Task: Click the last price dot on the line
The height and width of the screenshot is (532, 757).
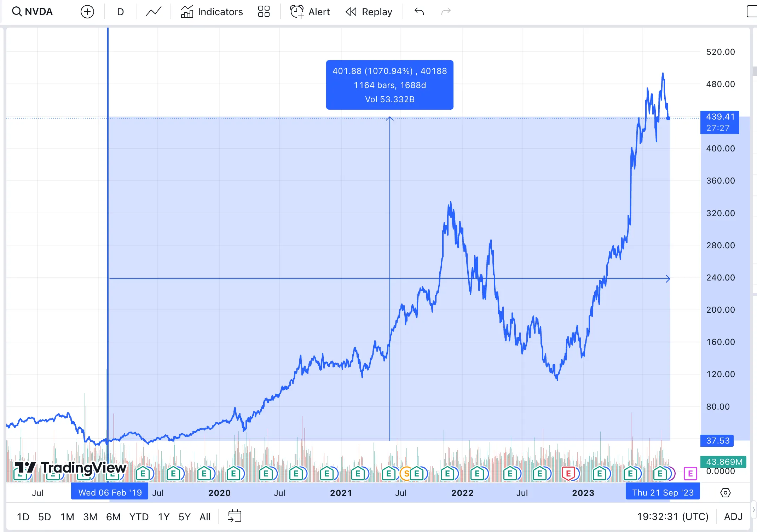Action: pos(668,118)
